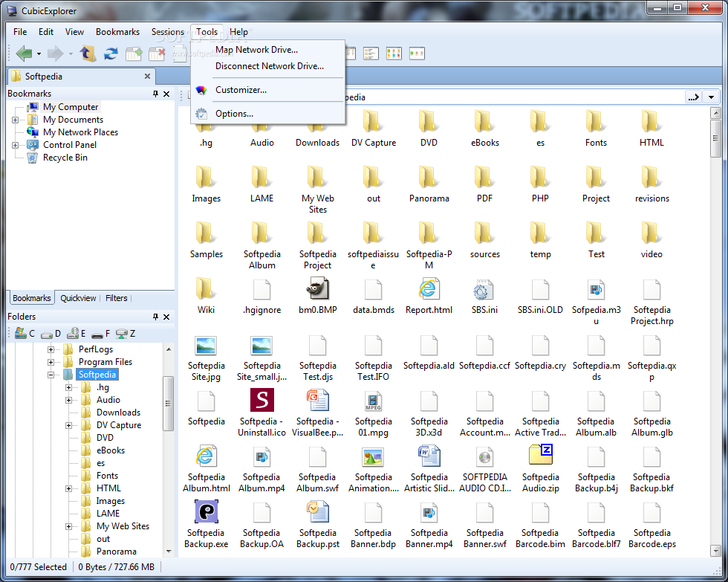This screenshot has height=582, width=728.
Task: Pin the Folders panel
Action: [x=155, y=317]
